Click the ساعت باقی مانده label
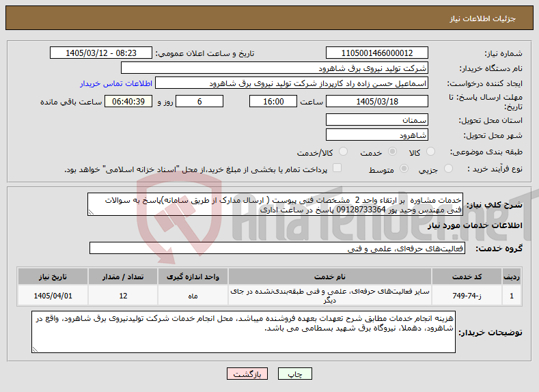The width and height of the screenshot is (539, 392). coord(71,102)
